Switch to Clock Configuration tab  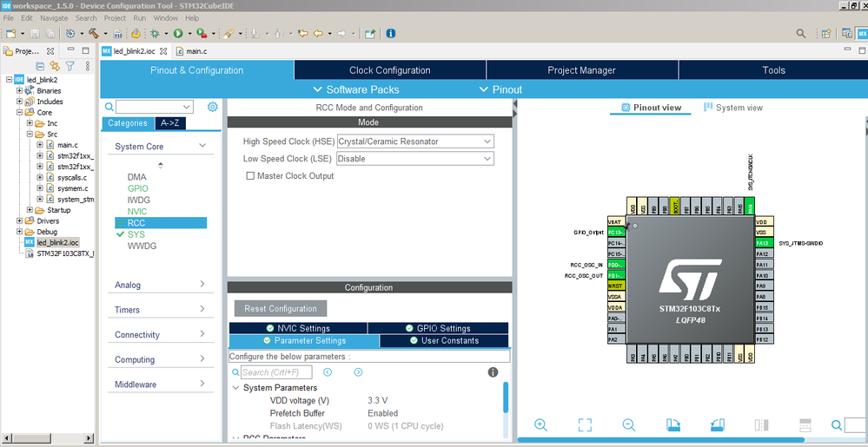pyautogui.click(x=390, y=70)
